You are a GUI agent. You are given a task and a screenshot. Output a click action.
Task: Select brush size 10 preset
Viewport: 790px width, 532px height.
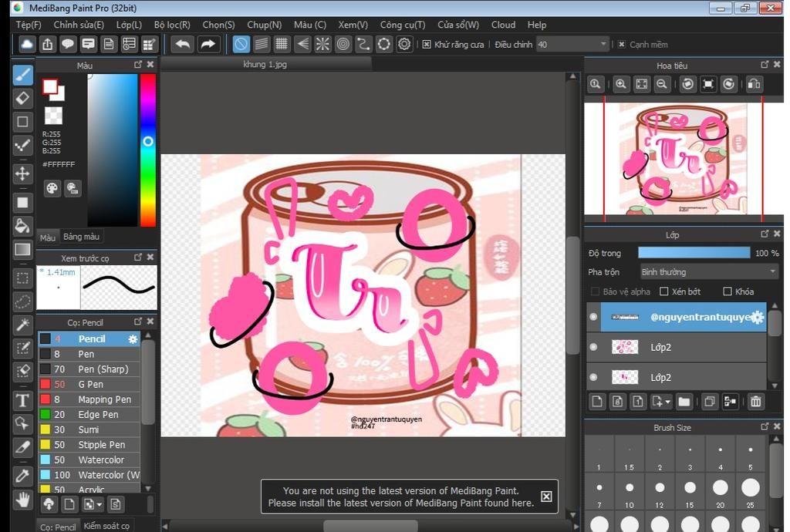click(630, 488)
